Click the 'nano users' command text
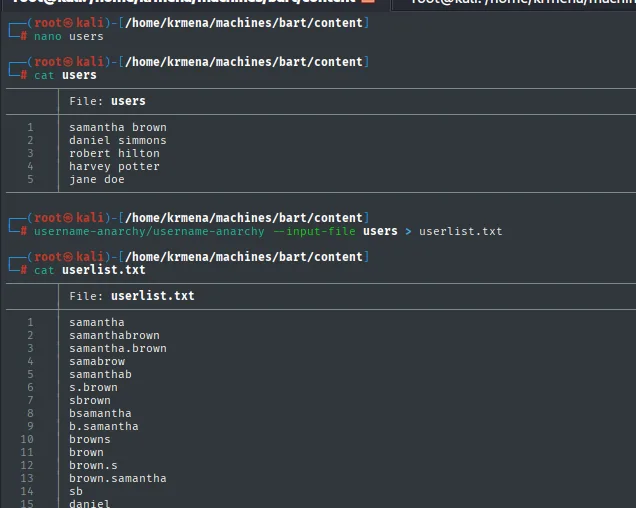 pos(69,37)
